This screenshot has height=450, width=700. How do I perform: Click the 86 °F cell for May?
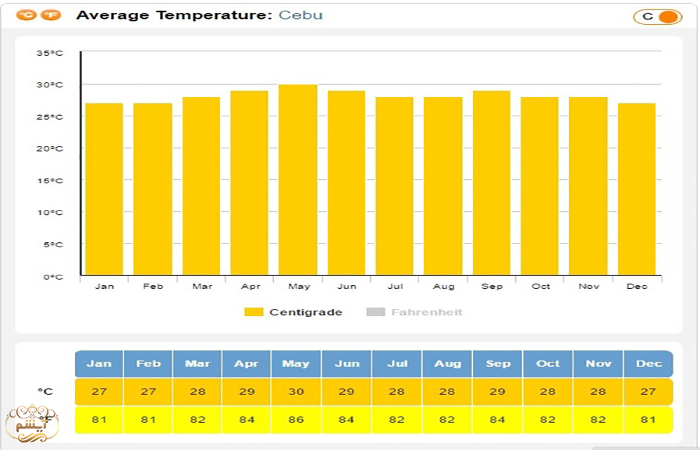point(296,419)
